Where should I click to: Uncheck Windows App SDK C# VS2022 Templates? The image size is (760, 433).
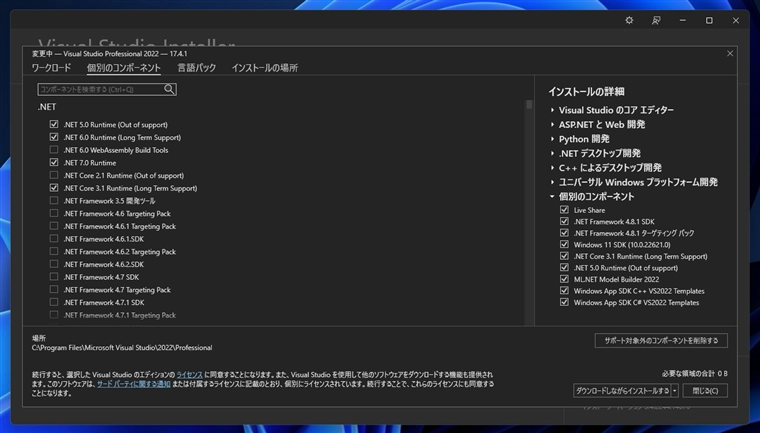(x=564, y=302)
